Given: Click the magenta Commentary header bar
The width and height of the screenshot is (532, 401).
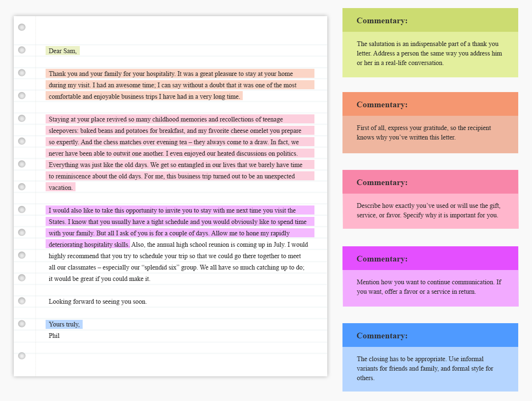Looking at the screenshot, I should [x=430, y=259].
